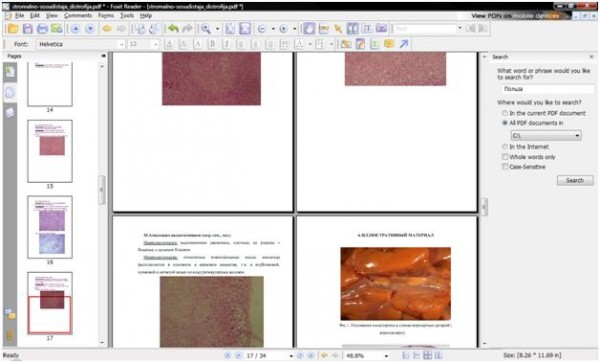600x363 pixels.
Task: Open the Forms menu
Action: tap(106, 16)
